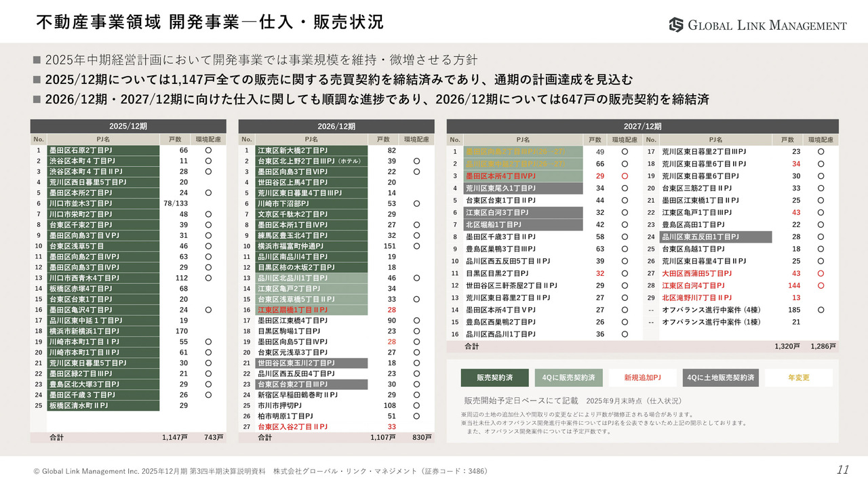Viewport: 868px width, 488px height.
Task: Click the circle mark for オフバランス進行中案件 (4棟)
Action: pyautogui.click(x=821, y=310)
